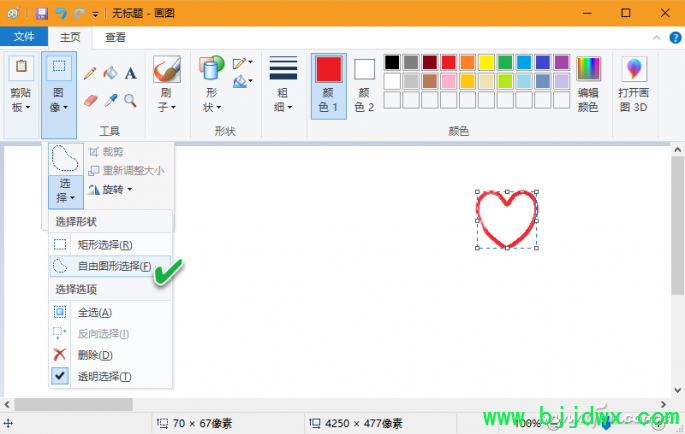This screenshot has height=434, width=685.
Task: Select the Pencil tool
Action: (90, 73)
